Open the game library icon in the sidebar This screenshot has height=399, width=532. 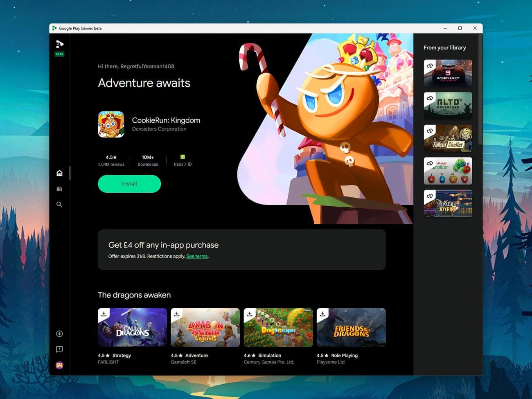59,189
